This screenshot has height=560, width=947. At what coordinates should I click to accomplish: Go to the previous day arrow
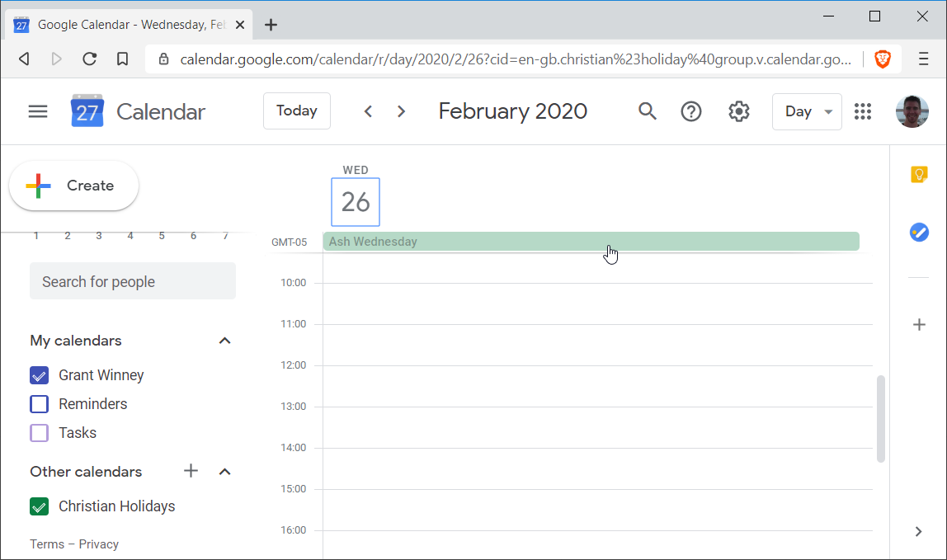(368, 111)
